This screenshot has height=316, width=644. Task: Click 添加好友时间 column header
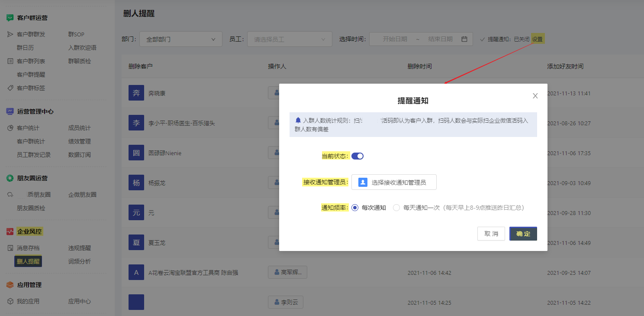pyautogui.click(x=565, y=66)
